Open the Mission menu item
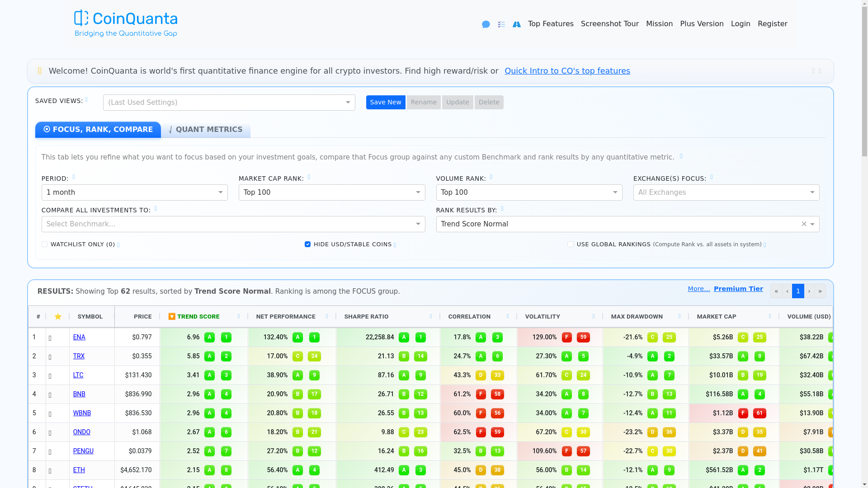This screenshot has width=868, height=488. [659, 24]
